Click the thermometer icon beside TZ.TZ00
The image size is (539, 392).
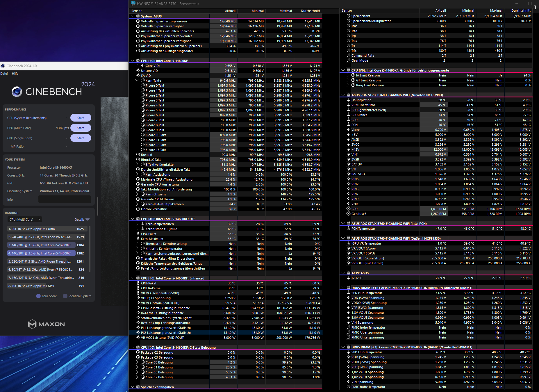(x=349, y=278)
